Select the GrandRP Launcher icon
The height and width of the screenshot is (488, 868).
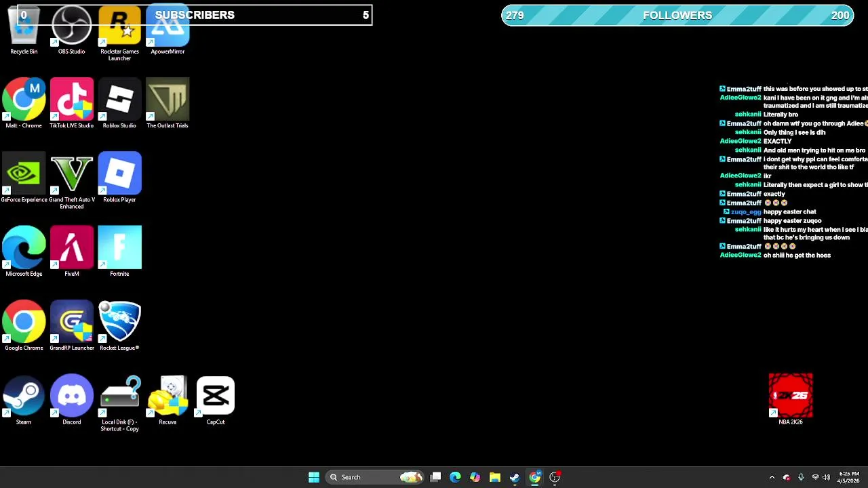point(71,325)
